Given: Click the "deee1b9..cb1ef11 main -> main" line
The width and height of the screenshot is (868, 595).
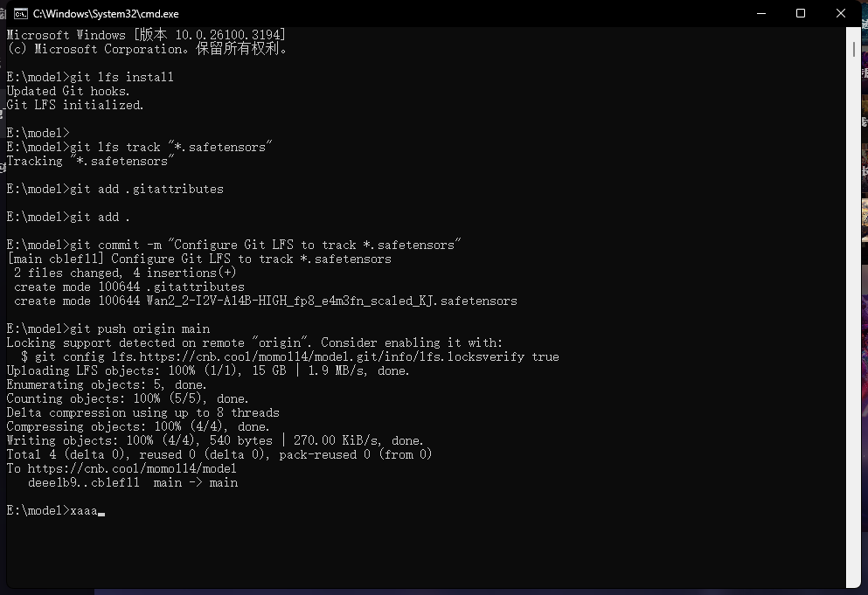Looking at the screenshot, I should coord(132,482).
